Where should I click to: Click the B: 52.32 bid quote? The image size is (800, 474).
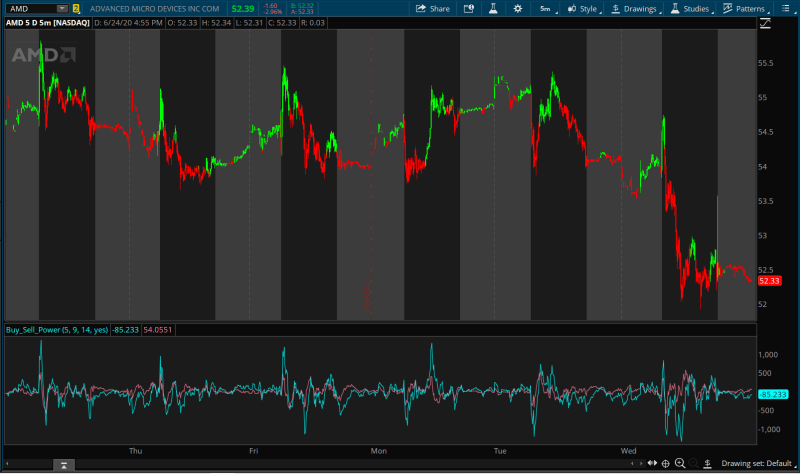click(302, 6)
